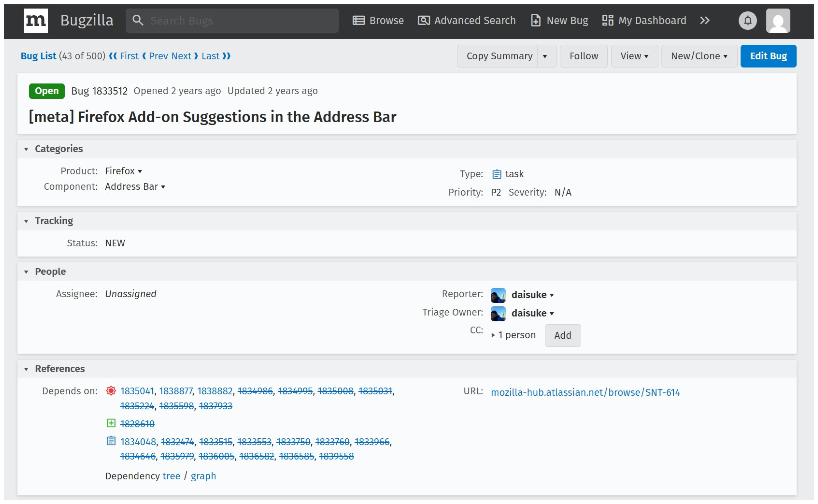
Task: Click the green enhancement icon beside 1828610
Action: click(x=111, y=423)
